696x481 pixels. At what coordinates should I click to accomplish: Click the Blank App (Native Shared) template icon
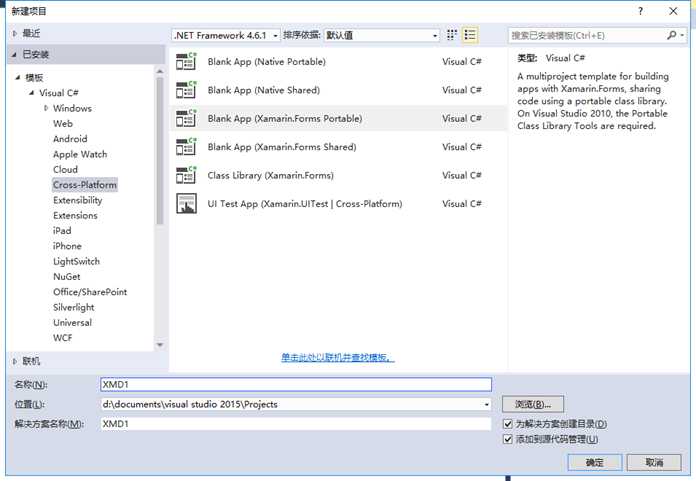coord(186,90)
